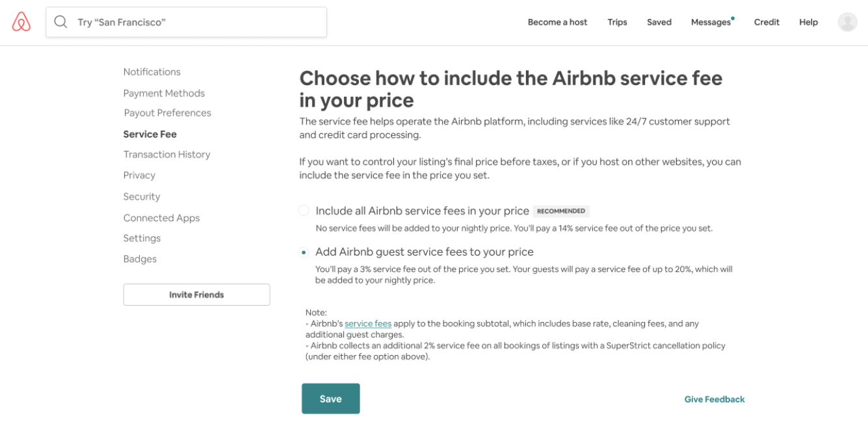Go to Payout Preferences in sidebar
This screenshot has height=424, width=868.
[x=167, y=113]
